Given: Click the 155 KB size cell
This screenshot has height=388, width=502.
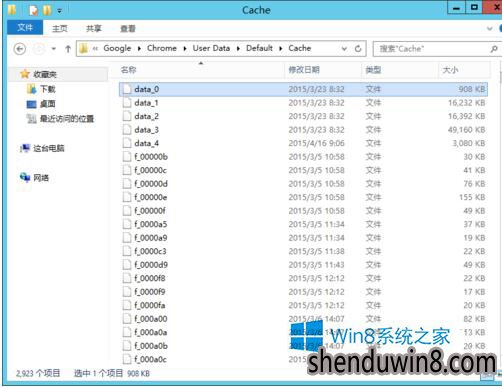Looking at the screenshot, I should (x=472, y=197).
